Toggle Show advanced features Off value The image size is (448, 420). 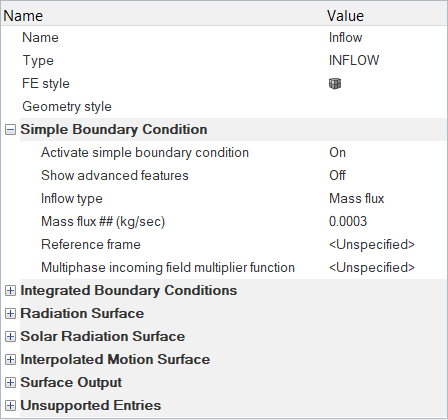click(x=387, y=176)
